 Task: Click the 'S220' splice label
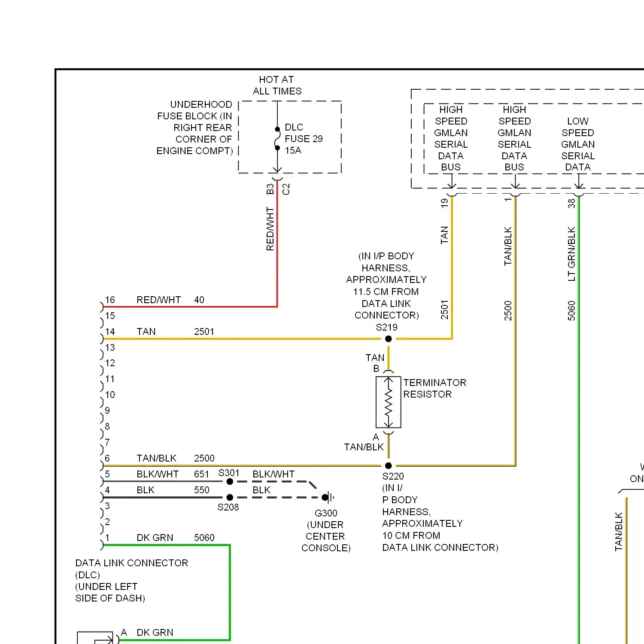point(393,476)
